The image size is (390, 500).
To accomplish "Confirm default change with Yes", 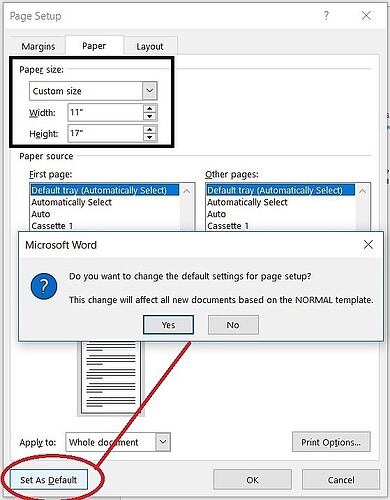I will click(x=168, y=325).
